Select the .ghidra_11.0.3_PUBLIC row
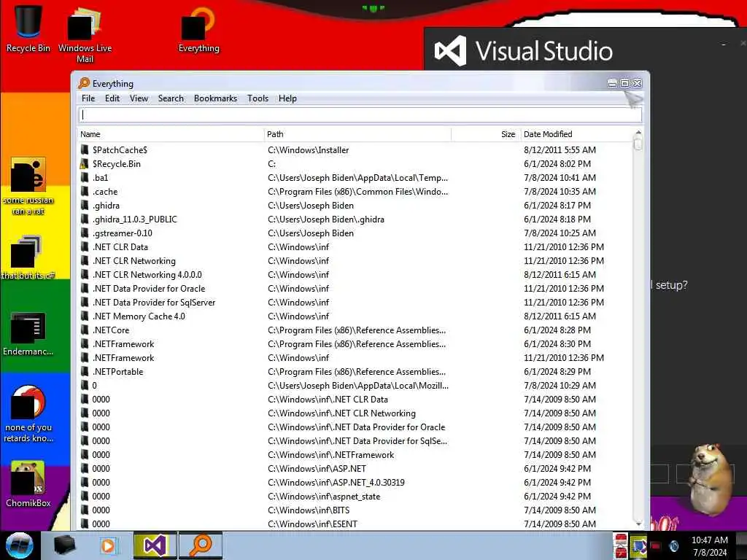 [x=355, y=219]
